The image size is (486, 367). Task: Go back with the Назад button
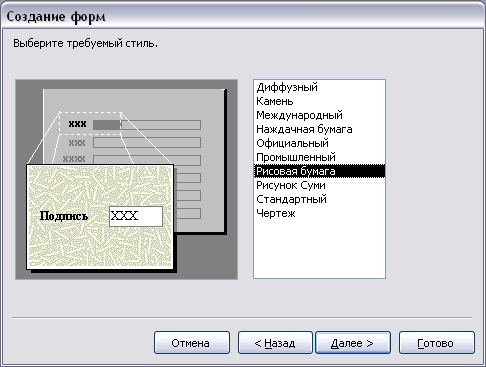coord(275,343)
